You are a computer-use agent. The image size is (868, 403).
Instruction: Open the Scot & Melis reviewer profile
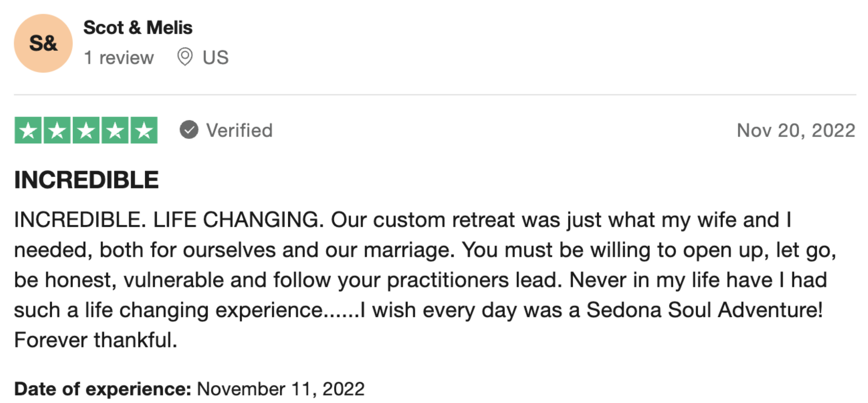(x=138, y=27)
